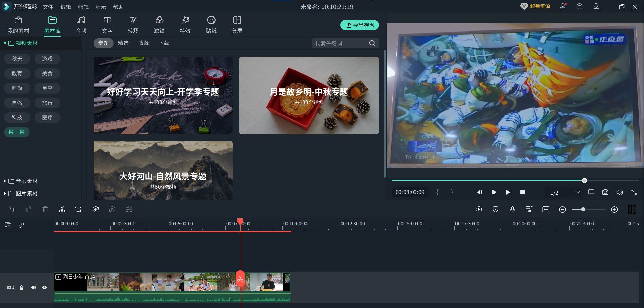The image size is (644, 308).
Task: Select the 旅行 category tag
Action: pyautogui.click(x=47, y=103)
